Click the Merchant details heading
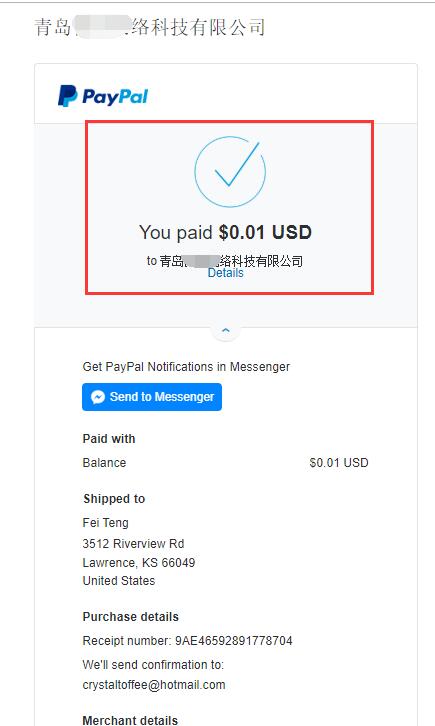This screenshot has height=726, width=435. click(x=130, y=720)
